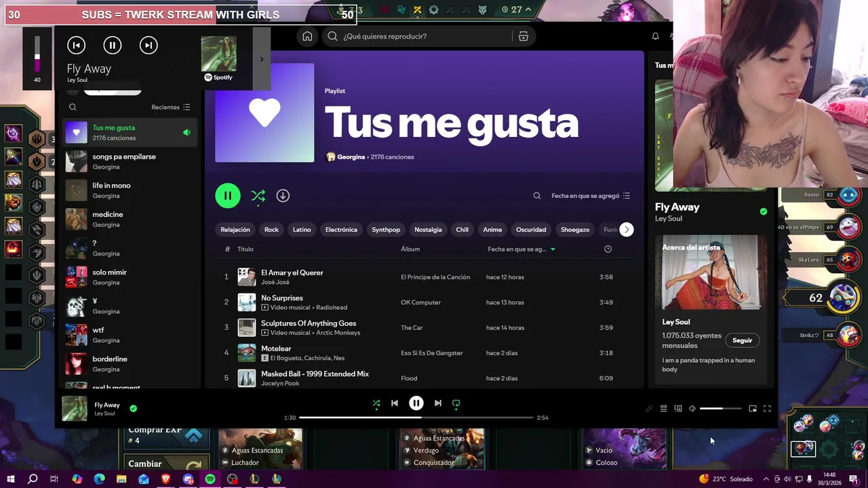Click the lyrics microphone icon
Screen dimensions: 868x488
tap(649, 409)
